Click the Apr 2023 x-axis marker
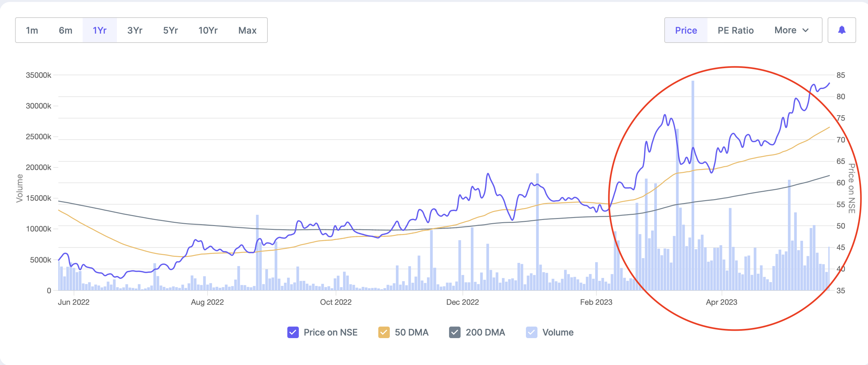This screenshot has width=868, height=365. 721,302
